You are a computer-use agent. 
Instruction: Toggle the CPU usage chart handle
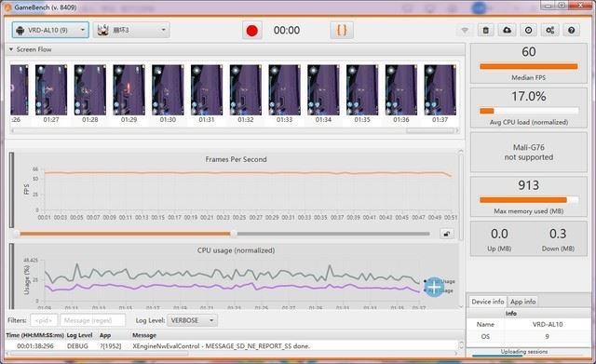[x=11, y=276]
